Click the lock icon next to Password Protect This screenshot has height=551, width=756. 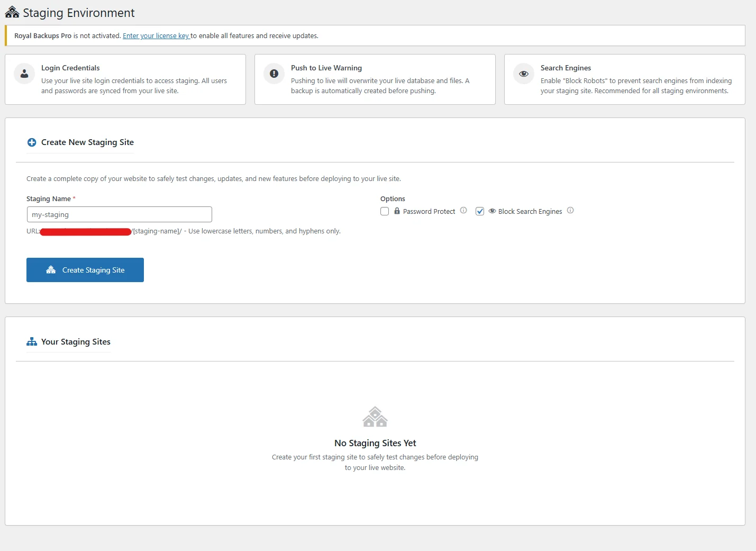point(396,211)
